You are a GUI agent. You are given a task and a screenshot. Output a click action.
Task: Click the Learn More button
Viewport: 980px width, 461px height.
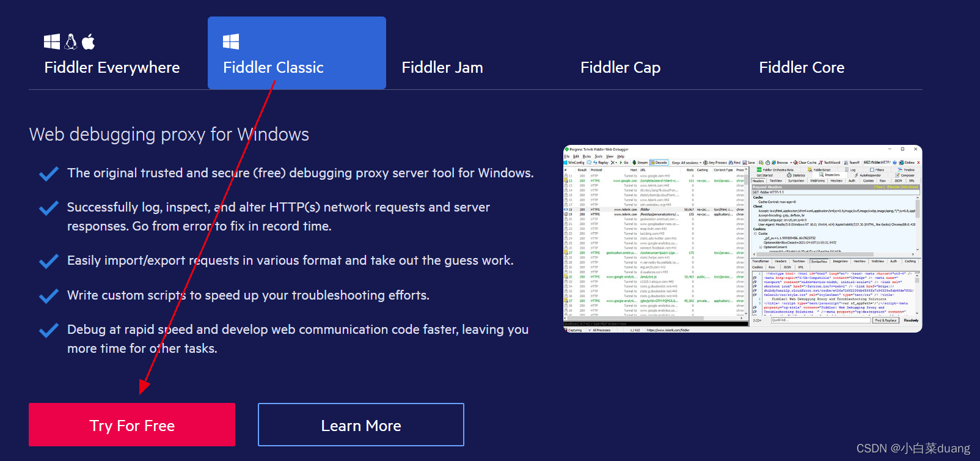point(361,425)
